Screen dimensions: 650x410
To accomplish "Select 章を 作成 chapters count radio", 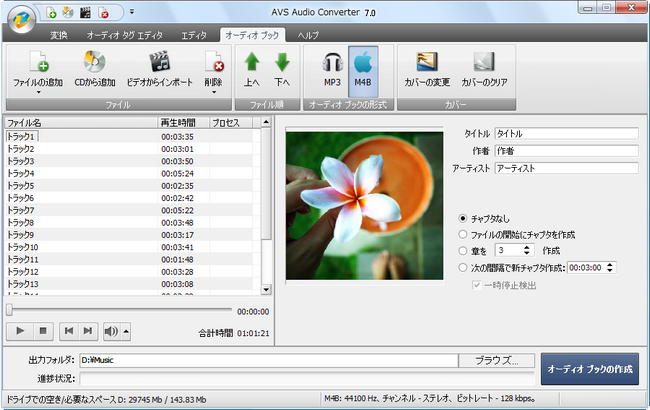I will click(463, 250).
